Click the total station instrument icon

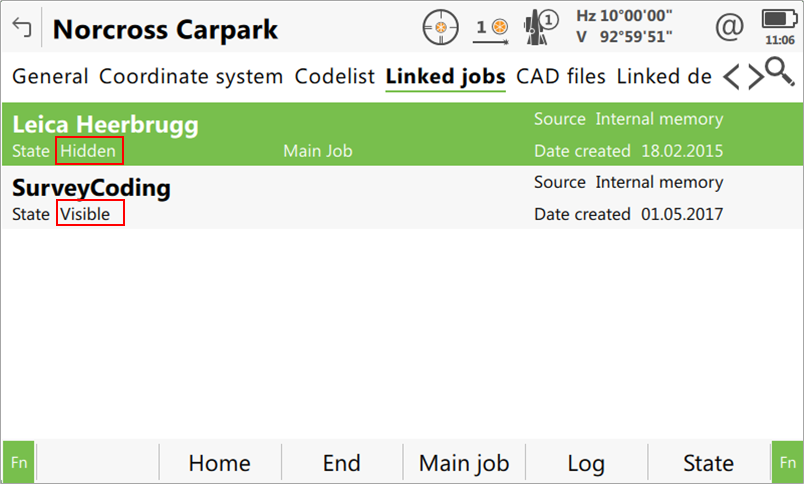point(543,27)
